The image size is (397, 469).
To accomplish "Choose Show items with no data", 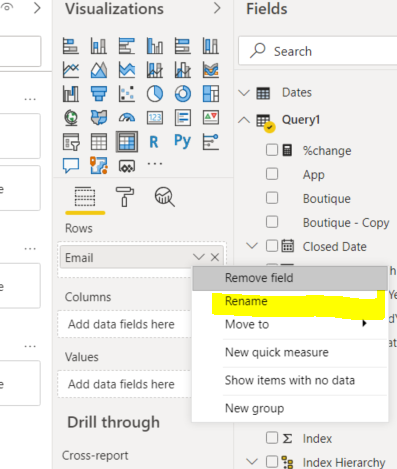I will [290, 380].
